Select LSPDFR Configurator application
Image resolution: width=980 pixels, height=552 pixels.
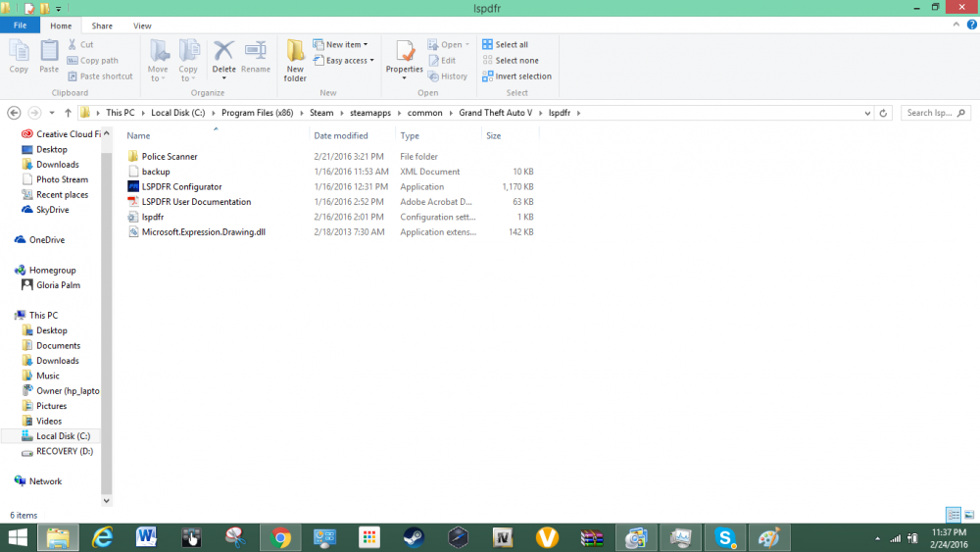[181, 187]
